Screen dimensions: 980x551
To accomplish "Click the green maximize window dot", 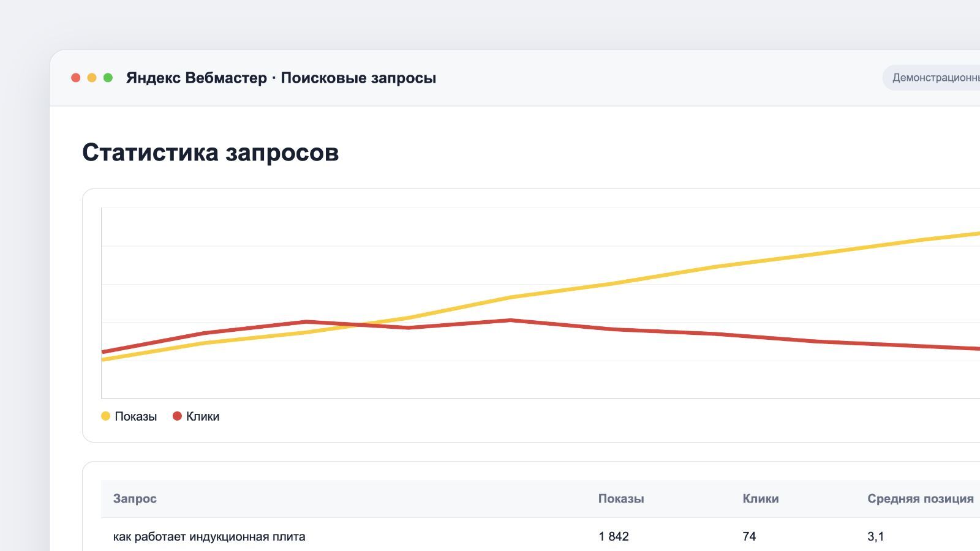I will tap(108, 78).
